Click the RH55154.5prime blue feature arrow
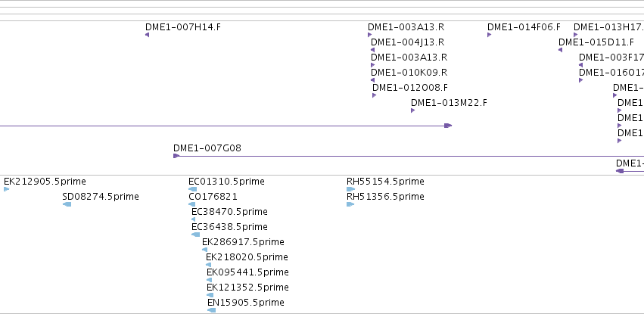644x314 pixels. (350, 189)
